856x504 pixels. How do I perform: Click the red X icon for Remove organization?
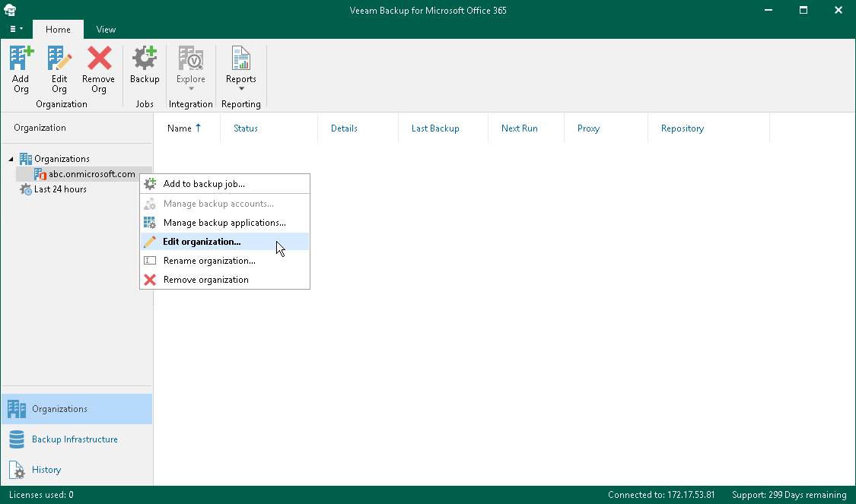coord(150,280)
